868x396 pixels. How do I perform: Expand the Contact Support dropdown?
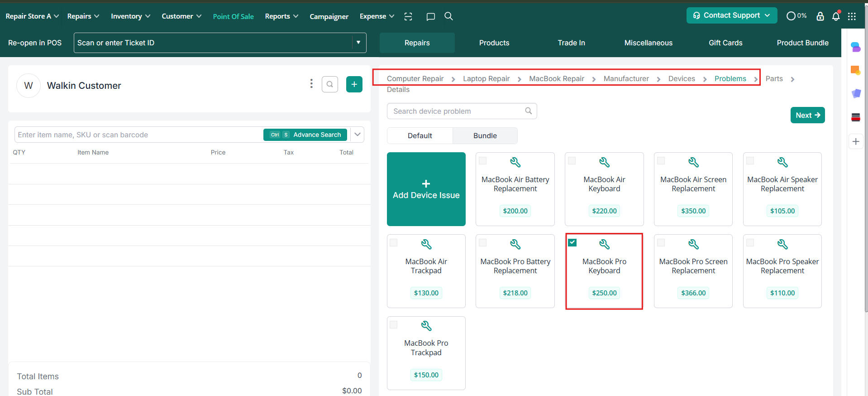click(732, 15)
